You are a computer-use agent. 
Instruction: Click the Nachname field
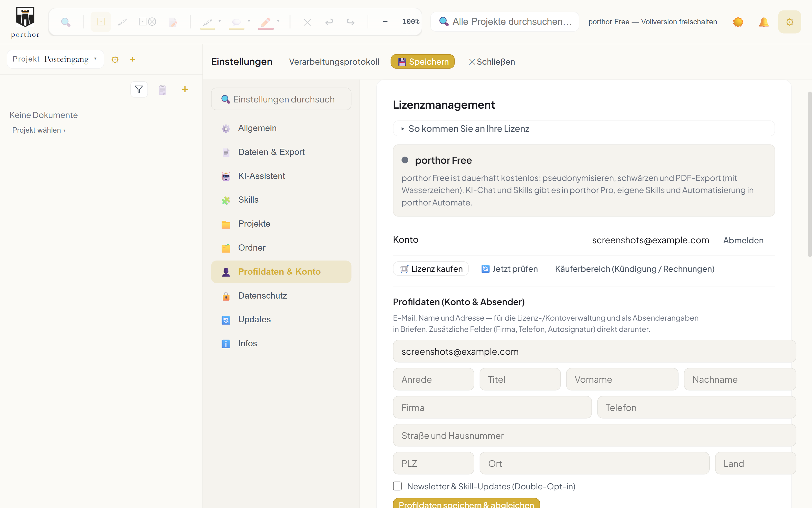pos(740,379)
